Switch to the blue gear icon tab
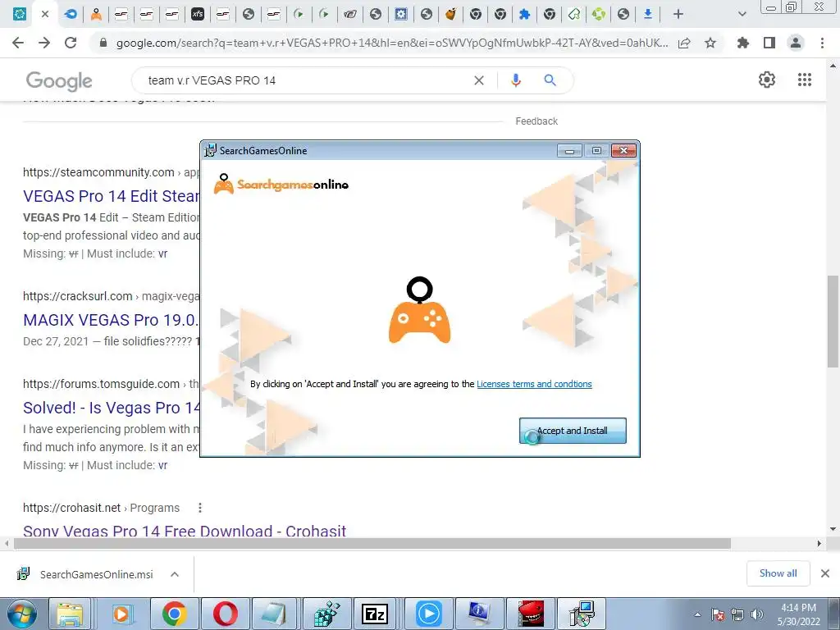The image size is (840, 630). (x=400, y=15)
